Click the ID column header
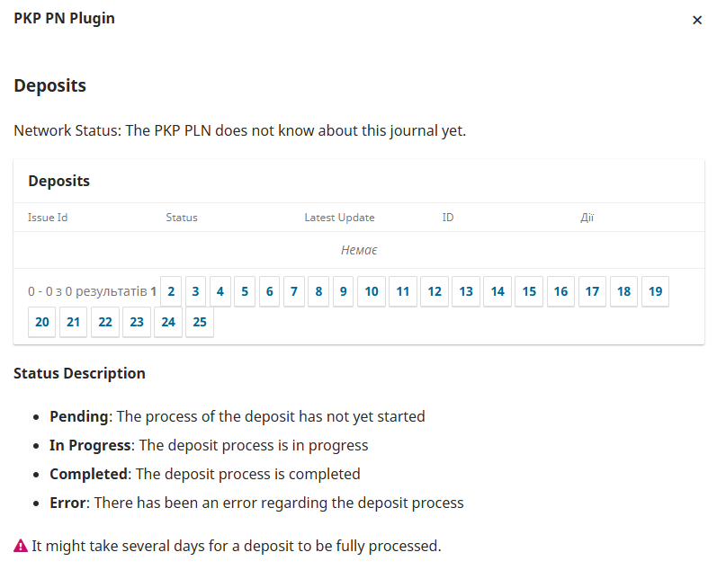This screenshot has height=588, width=717. pos(448,218)
